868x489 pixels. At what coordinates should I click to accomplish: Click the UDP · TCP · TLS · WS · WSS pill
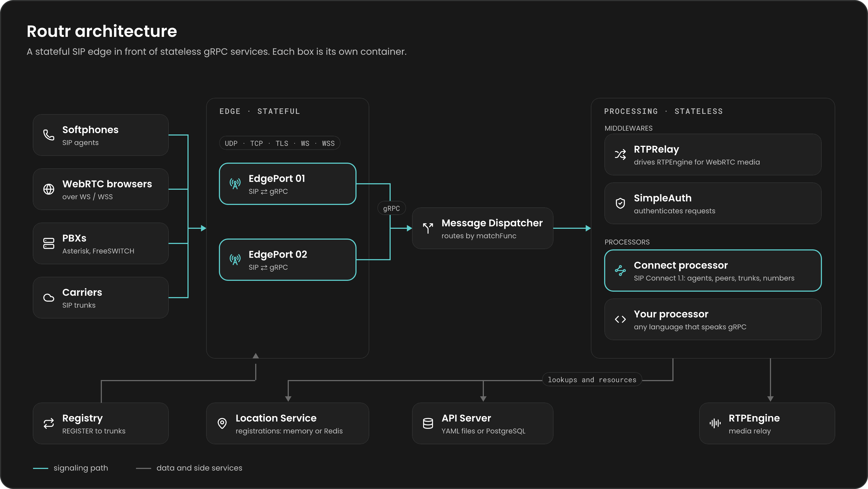280,143
